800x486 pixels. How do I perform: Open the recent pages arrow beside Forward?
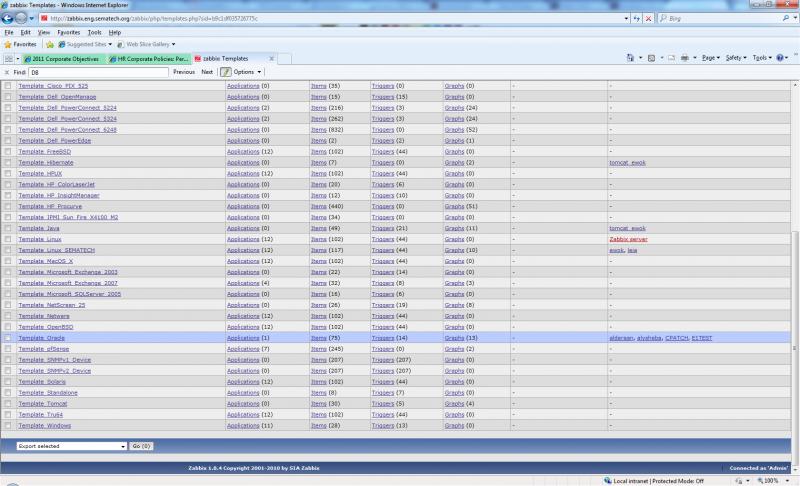point(32,18)
